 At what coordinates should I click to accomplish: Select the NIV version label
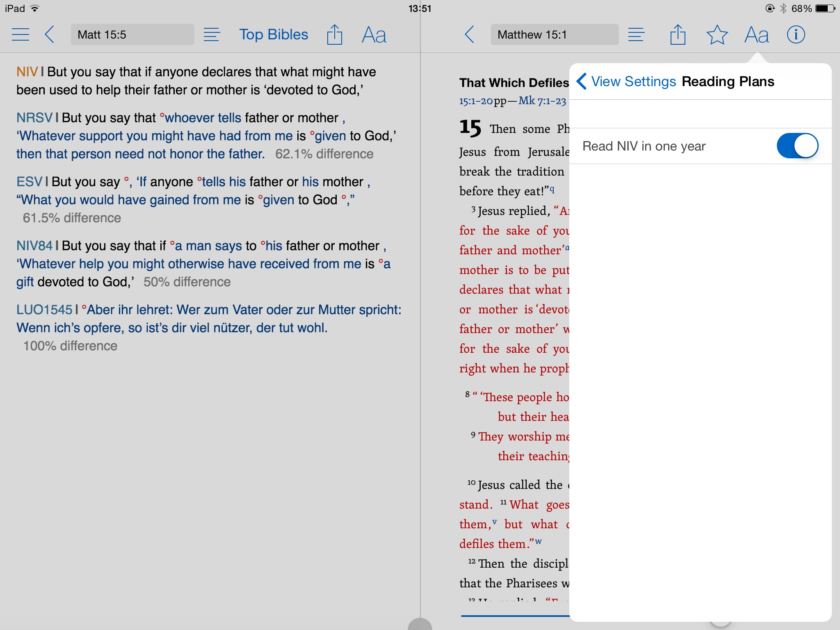[x=27, y=72]
